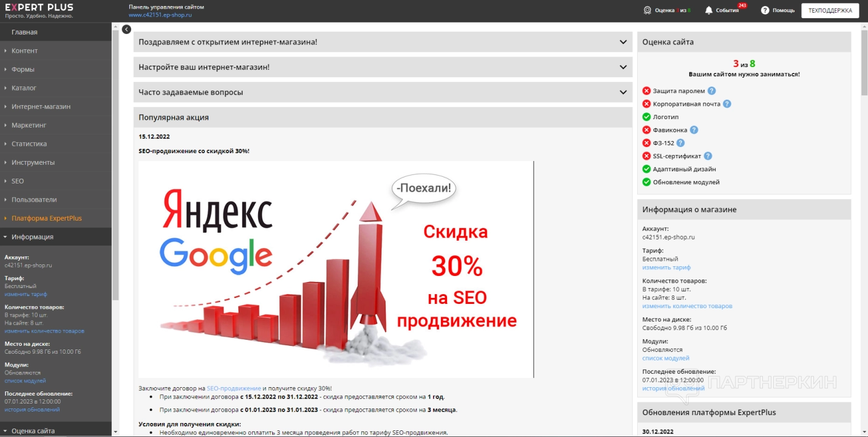Screen dimensions: 868x437
Task: Open SEO sidebar menu
Action: coord(55,181)
